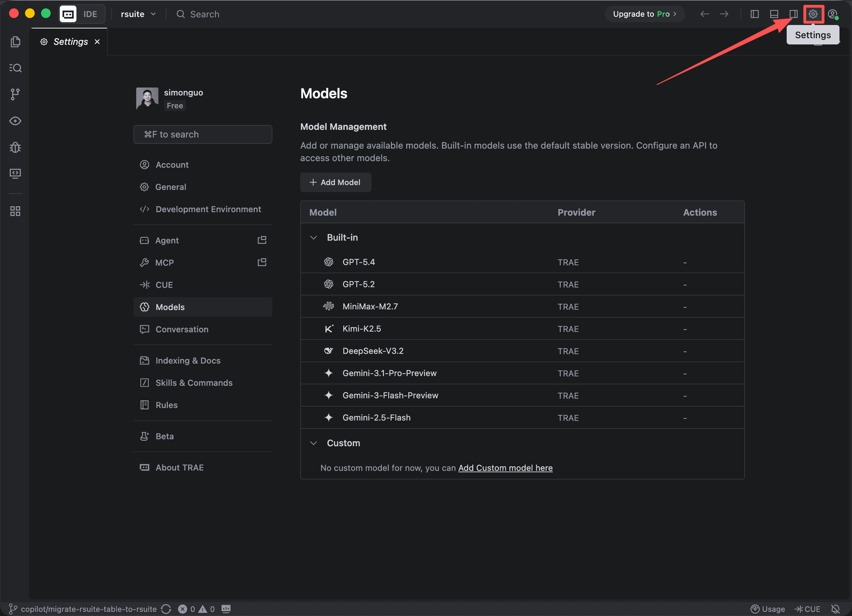Click the Add Model button

[x=335, y=182]
